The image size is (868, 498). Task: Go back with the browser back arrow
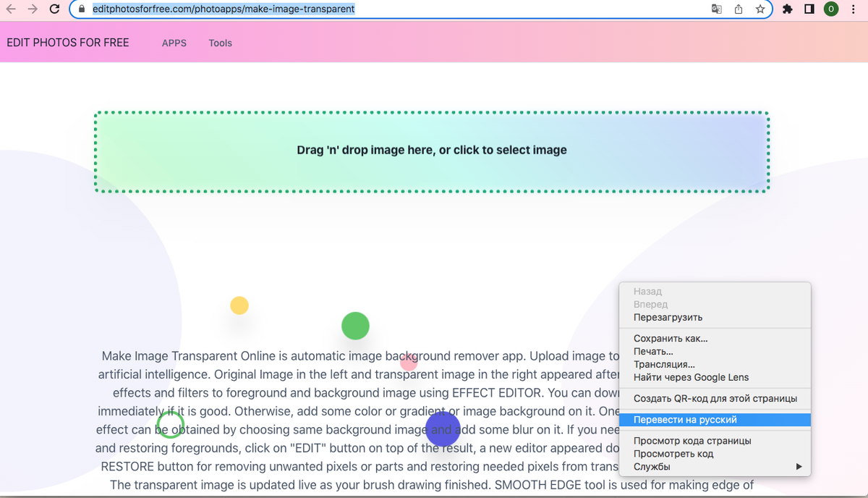pyautogui.click(x=11, y=9)
